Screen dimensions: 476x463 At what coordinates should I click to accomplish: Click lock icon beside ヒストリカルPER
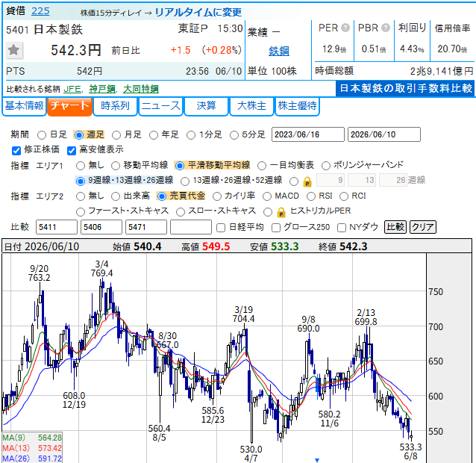tap(281, 212)
